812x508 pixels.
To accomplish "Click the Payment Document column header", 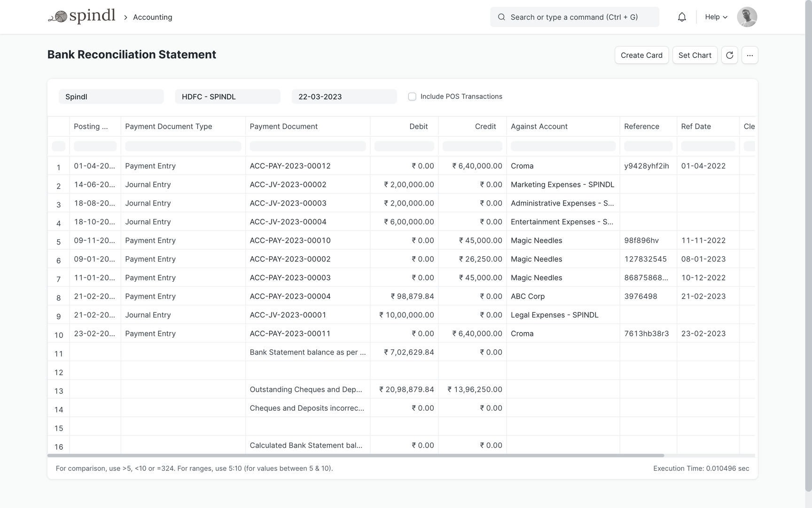I will (x=308, y=127).
